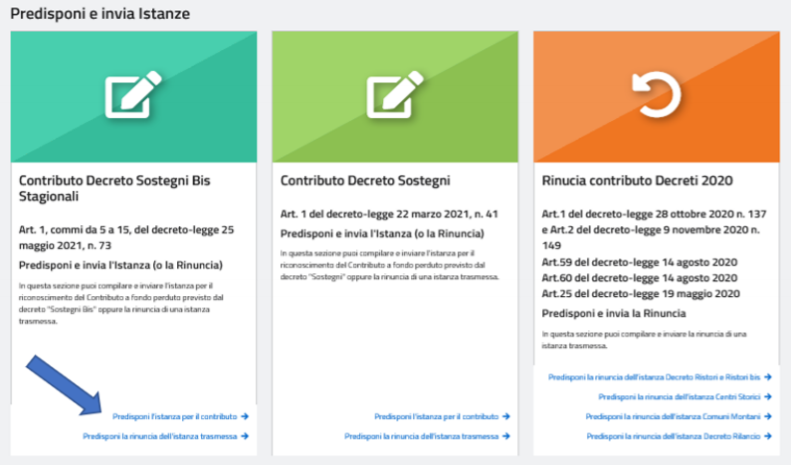Open 'Predisponi l'istanza per il contributo' under Sostegni Bis

[175, 416]
